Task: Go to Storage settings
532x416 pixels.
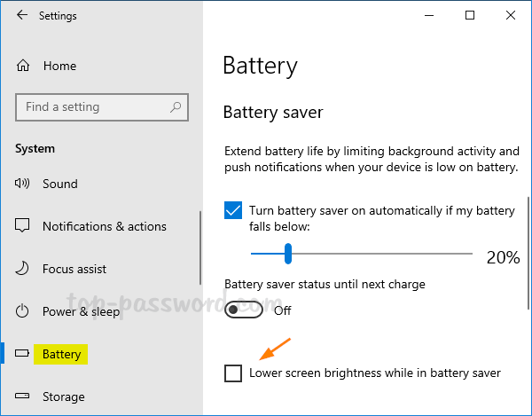Action: [x=64, y=396]
